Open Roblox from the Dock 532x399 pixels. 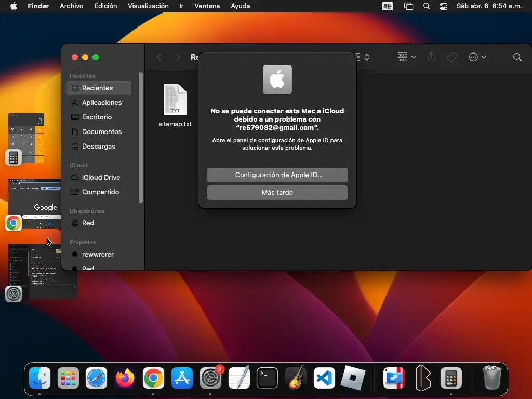pos(353,378)
